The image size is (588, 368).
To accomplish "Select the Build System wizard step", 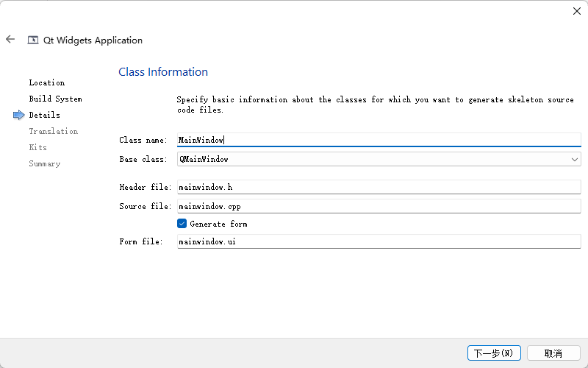I will point(55,99).
